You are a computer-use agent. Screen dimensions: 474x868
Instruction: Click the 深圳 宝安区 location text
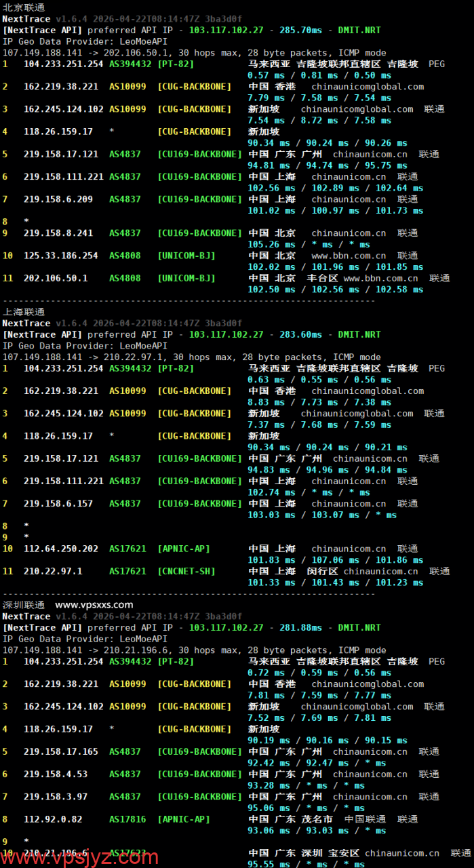332,853
